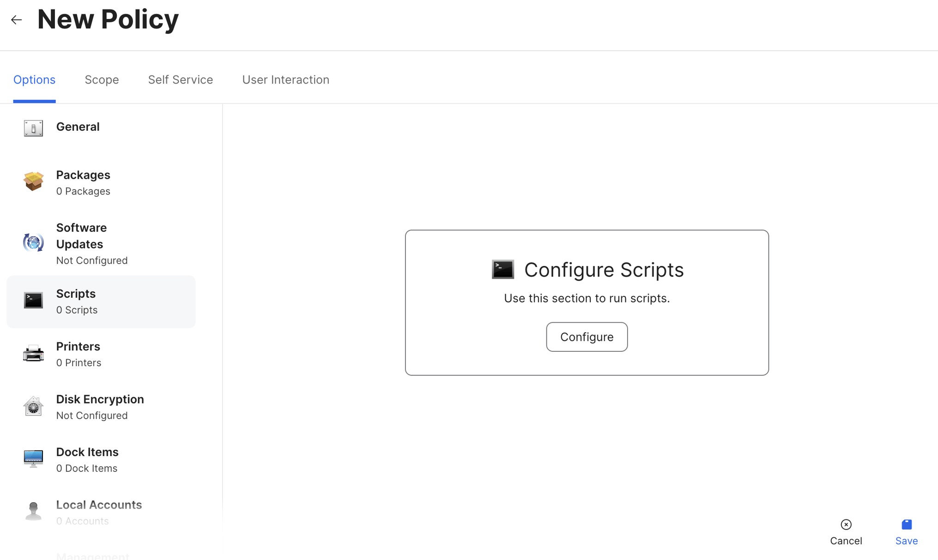Open the Packages section label
Viewport: 938px width, 560px height.
[83, 175]
